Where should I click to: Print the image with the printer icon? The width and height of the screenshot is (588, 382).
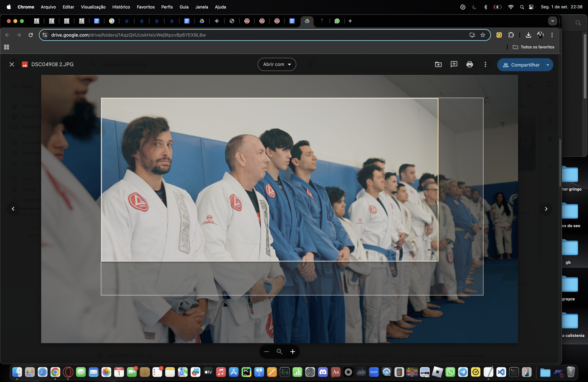pos(469,65)
